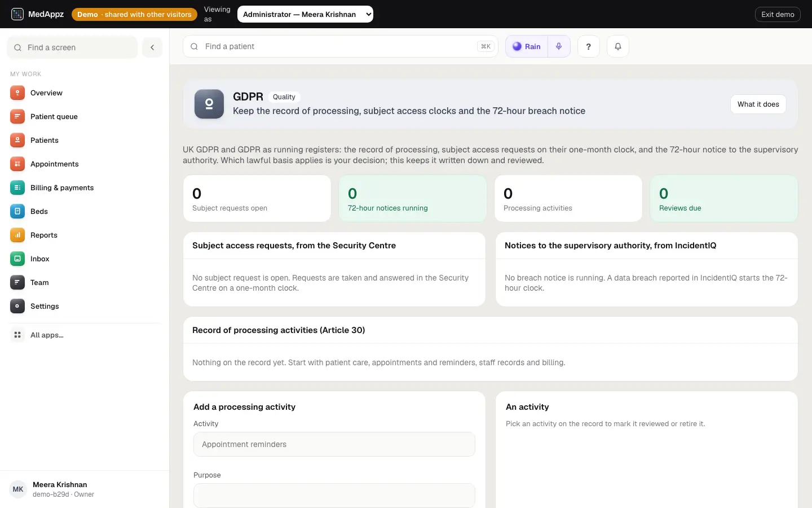Screen dimensions: 812x508
Task: Click the Reviews due card
Action: [724, 199]
